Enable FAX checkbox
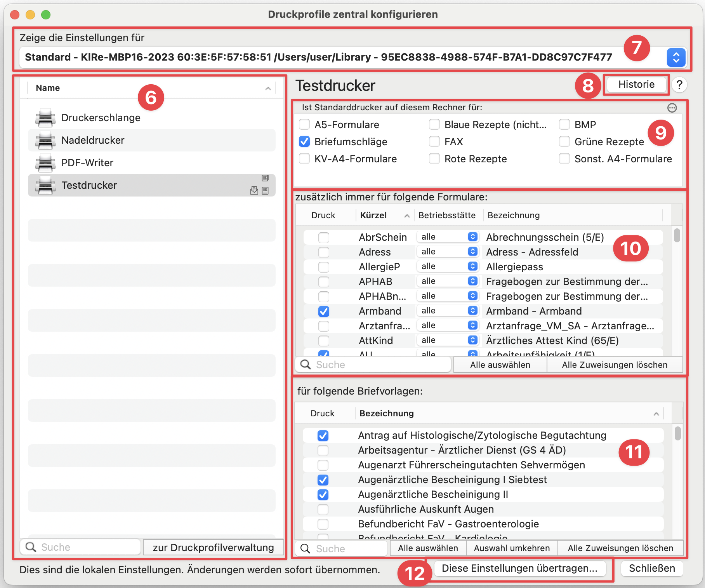 (434, 141)
